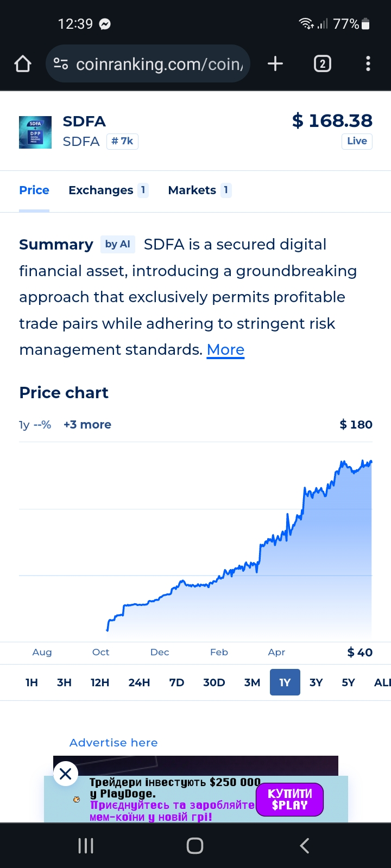Tap the browser home icon
Screen dimensions: 391x868
click(23, 64)
